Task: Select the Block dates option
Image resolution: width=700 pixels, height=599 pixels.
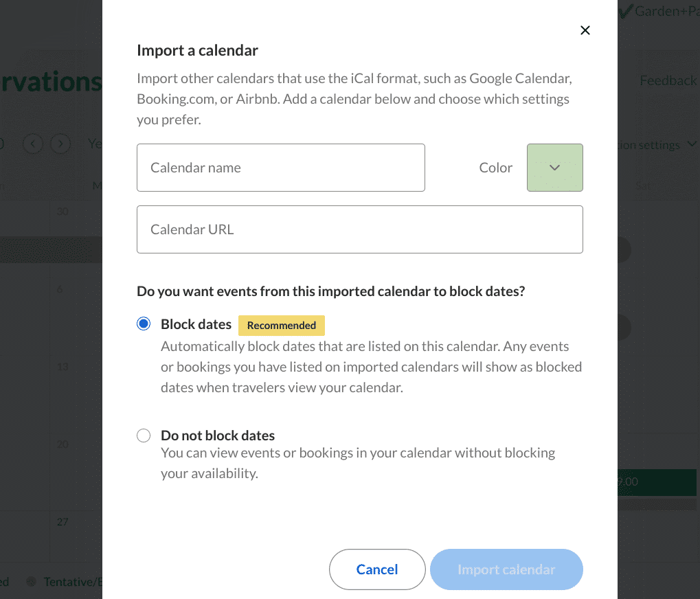Action: point(144,323)
